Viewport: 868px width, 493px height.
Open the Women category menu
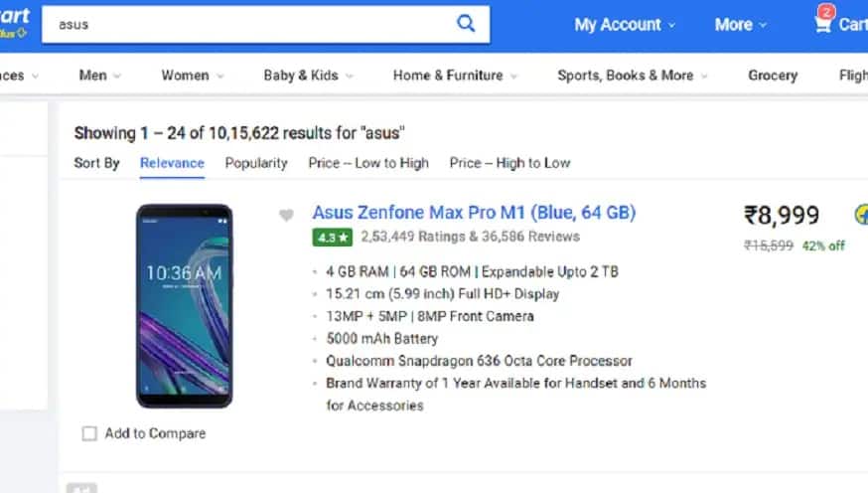pos(192,76)
